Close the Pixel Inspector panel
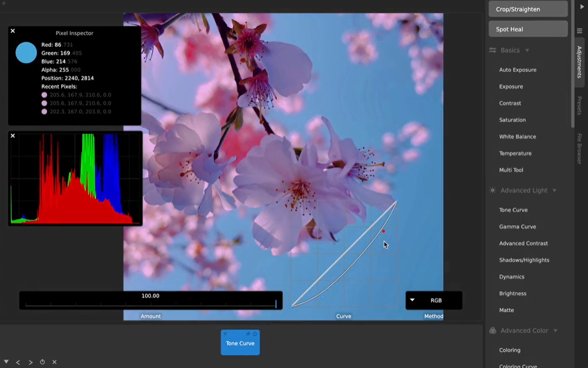The height and width of the screenshot is (368, 588). pos(12,31)
